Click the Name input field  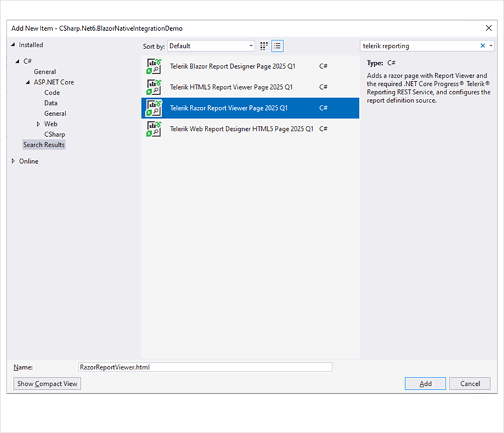[204, 367]
